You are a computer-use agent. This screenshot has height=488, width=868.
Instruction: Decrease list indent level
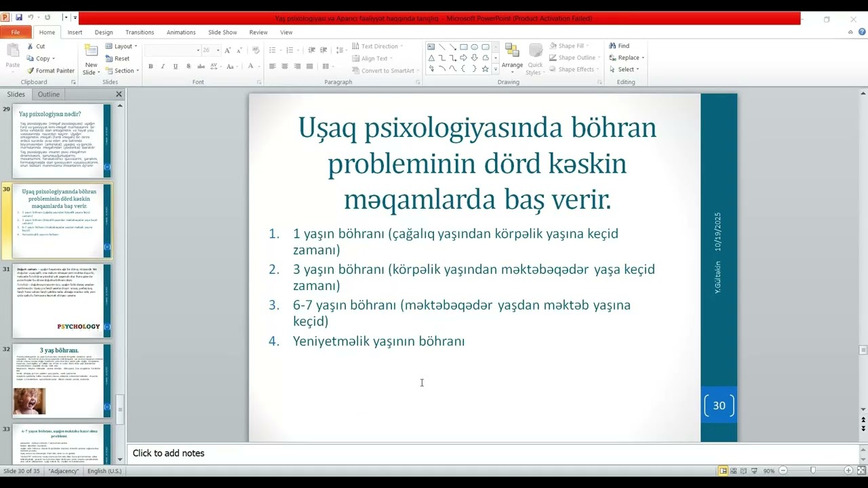(x=311, y=50)
